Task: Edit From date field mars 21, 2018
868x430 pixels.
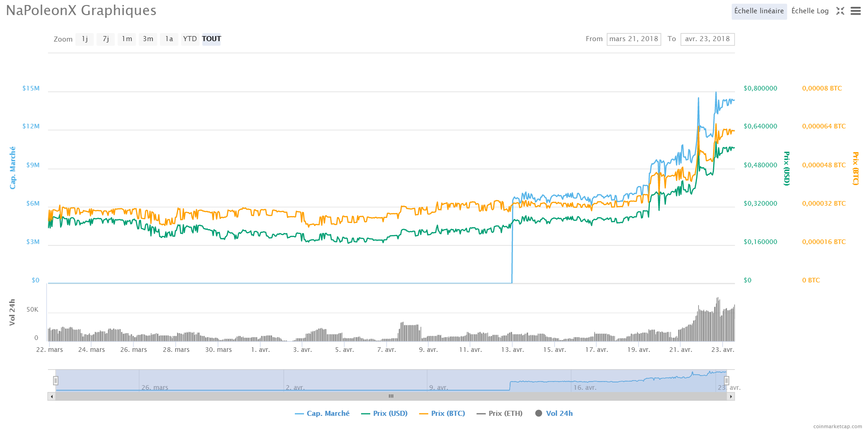Action: (634, 39)
